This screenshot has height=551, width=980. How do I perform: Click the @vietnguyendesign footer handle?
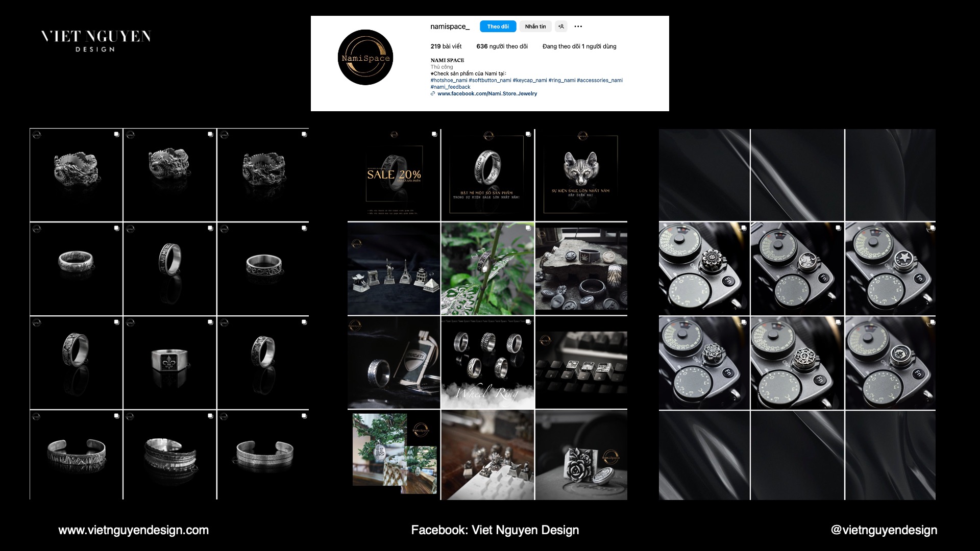click(884, 530)
